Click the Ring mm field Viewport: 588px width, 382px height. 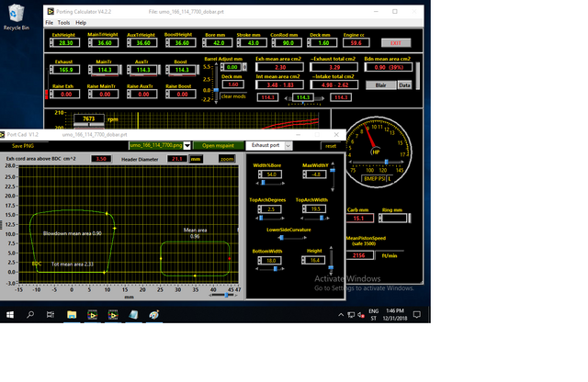(x=395, y=219)
